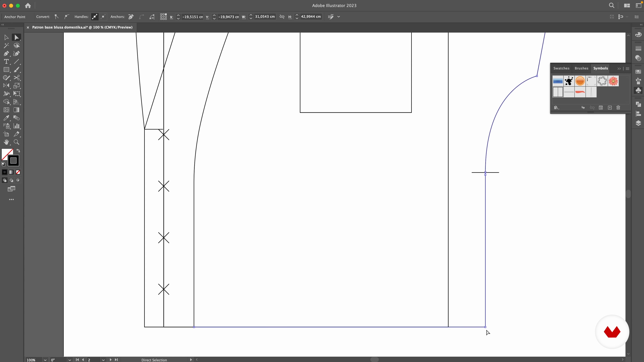This screenshot has height=362, width=644.
Task: Select the Patron base blusa domestika.ai document tab
Action: pyautogui.click(x=82, y=27)
